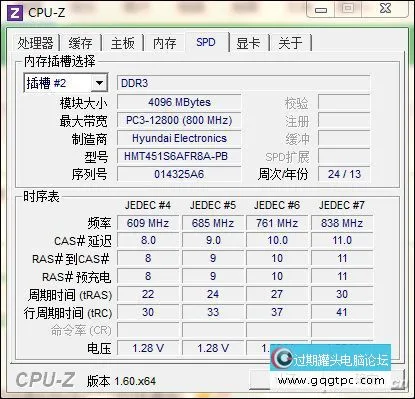Screen dimensions: 415x399
Task: Click the tRAS value 22
Action: click(148, 294)
